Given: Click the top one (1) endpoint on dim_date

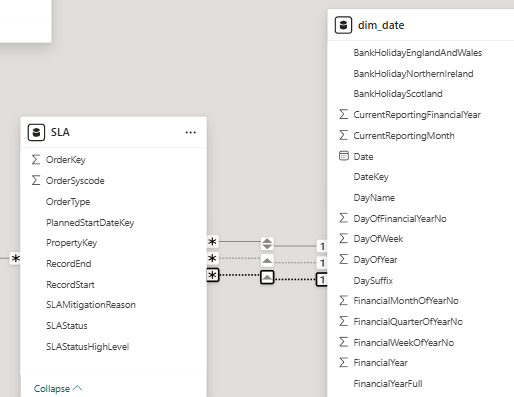Looking at the screenshot, I should pos(322,246).
